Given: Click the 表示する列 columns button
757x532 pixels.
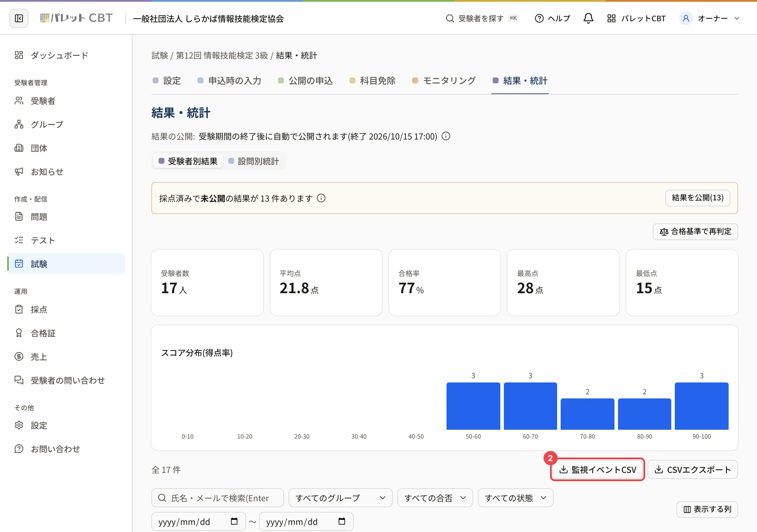Looking at the screenshot, I should (707, 509).
